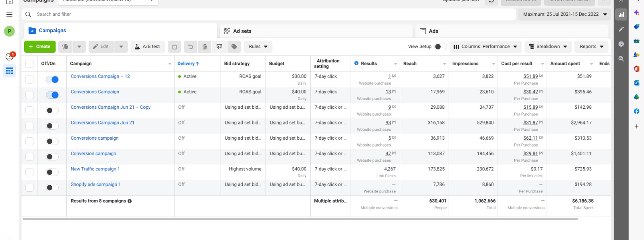Image resolution: width=644 pixels, height=240 pixels.
Task: Open the hamburger navigation menu
Action: (x=9, y=14)
